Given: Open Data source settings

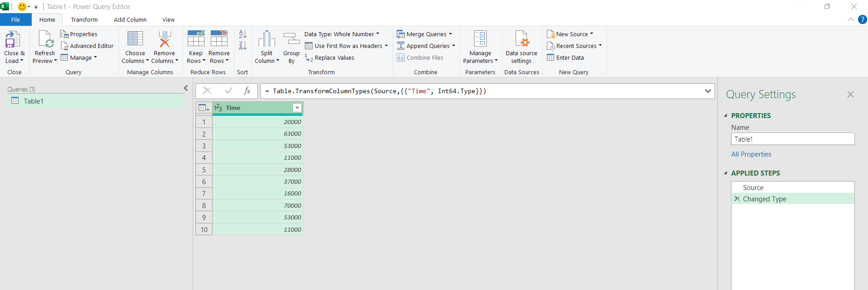Looking at the screenshot, I should click(x=522, y=47).
